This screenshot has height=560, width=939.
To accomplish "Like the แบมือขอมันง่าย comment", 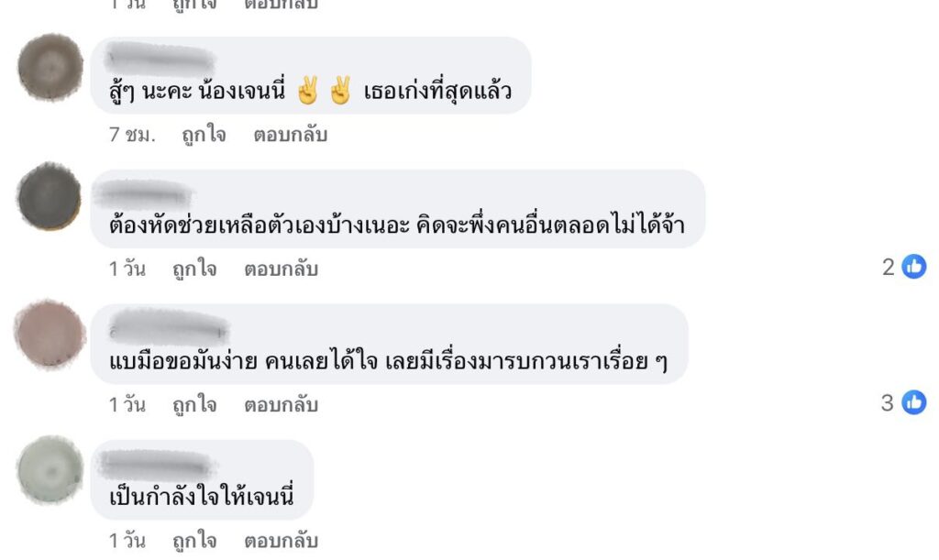I will 194,404.
